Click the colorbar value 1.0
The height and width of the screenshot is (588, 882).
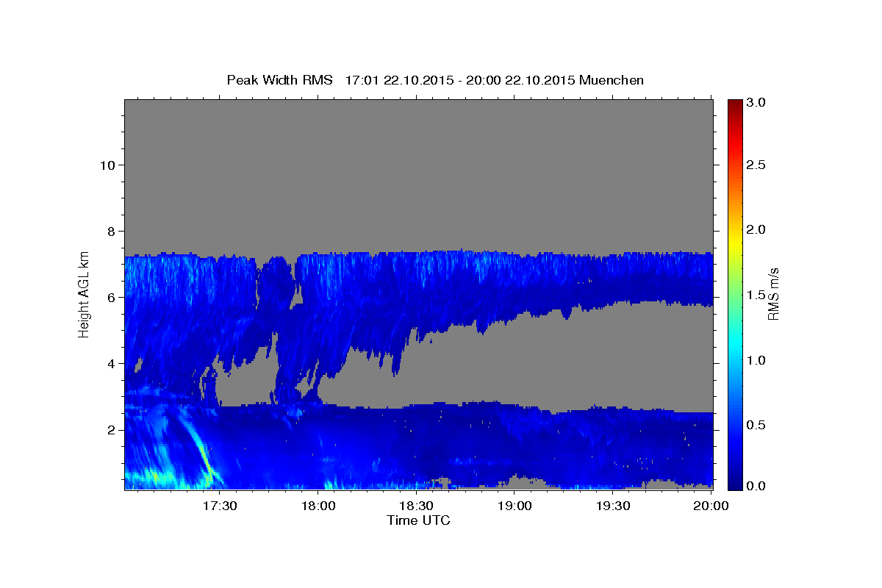tap(757, 360)
